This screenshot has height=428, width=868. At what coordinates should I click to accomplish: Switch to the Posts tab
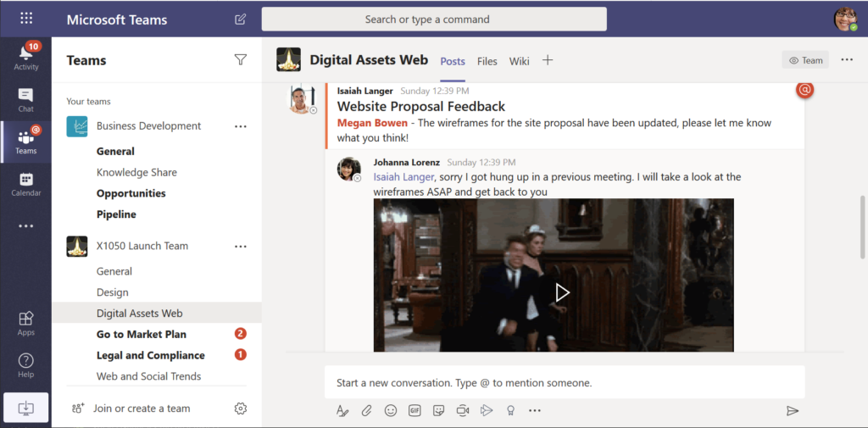453,62
